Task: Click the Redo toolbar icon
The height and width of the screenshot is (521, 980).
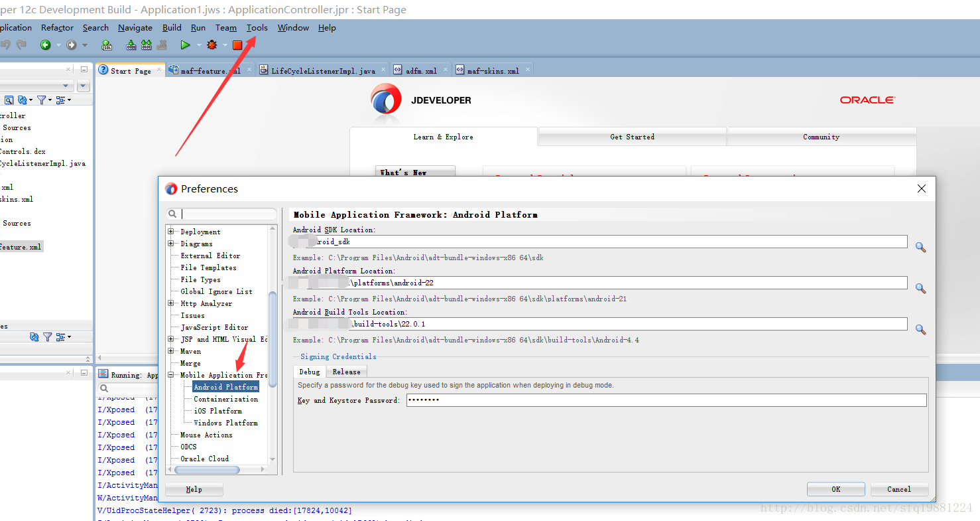Action: coord(21,45)
